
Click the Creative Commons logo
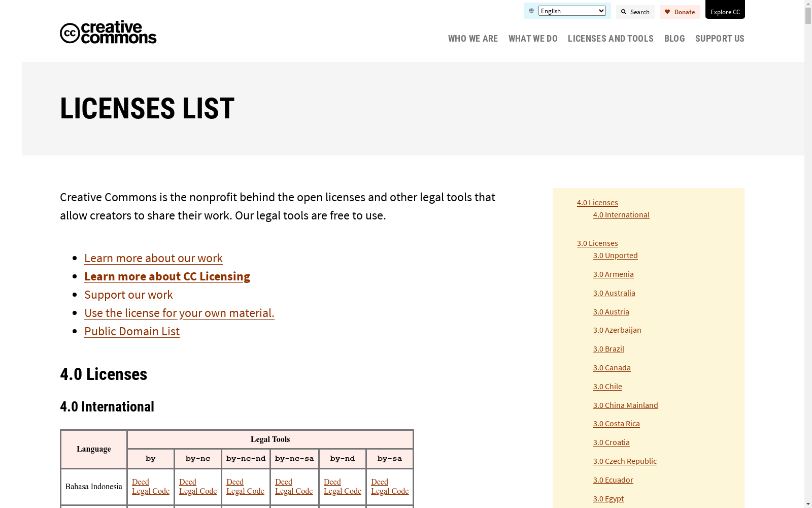coord(108,33)
